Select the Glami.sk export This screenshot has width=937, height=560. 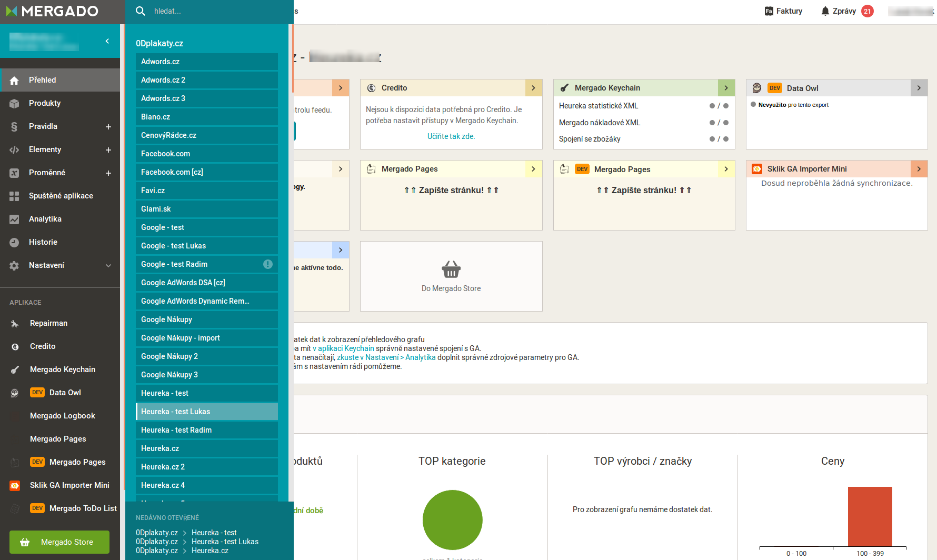coord(207,209)
